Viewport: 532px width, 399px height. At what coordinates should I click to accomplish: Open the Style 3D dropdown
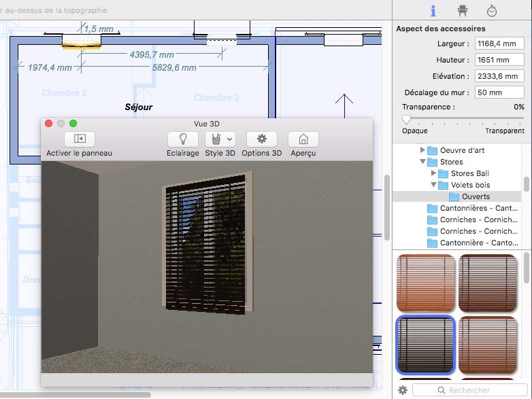pos(220,139)
